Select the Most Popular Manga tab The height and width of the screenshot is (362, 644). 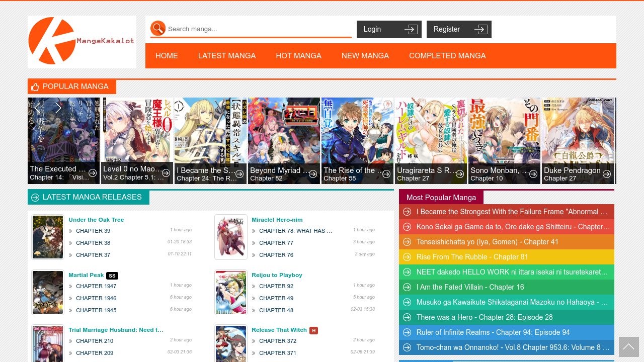point(441,197)
